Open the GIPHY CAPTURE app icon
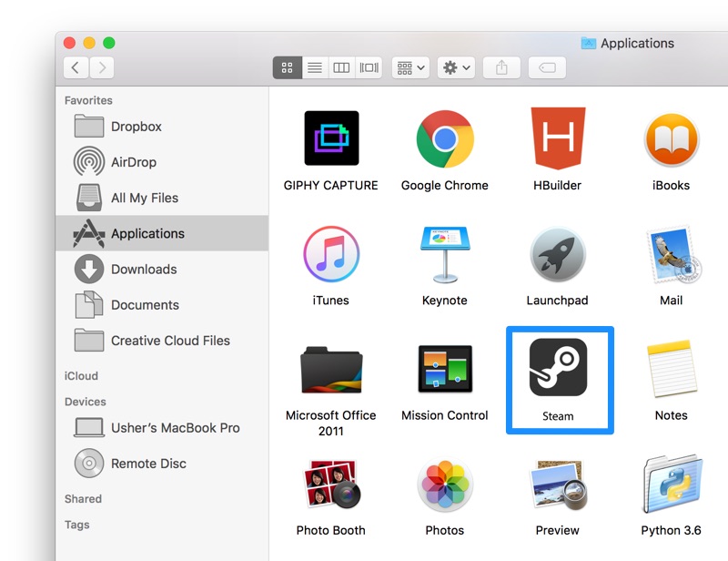The width and height of the screenshot is (728, 561). click(331, 138)
